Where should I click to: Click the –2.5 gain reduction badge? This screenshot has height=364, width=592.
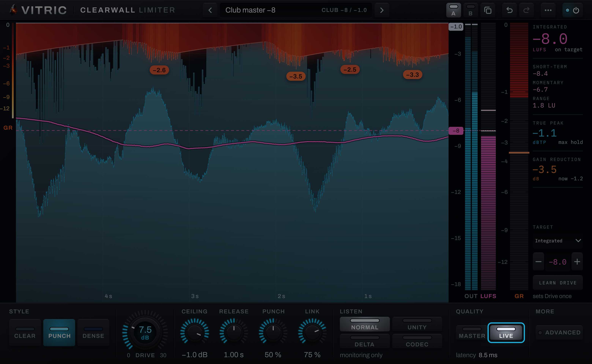(350, 70)
